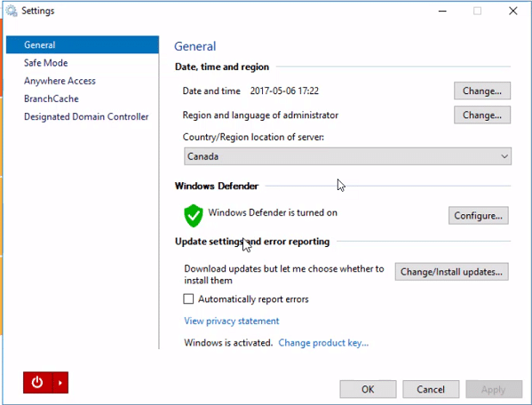Close the Settings window
Image resolution: width=532 pixels, height=405 pixels.
[513, 11]
